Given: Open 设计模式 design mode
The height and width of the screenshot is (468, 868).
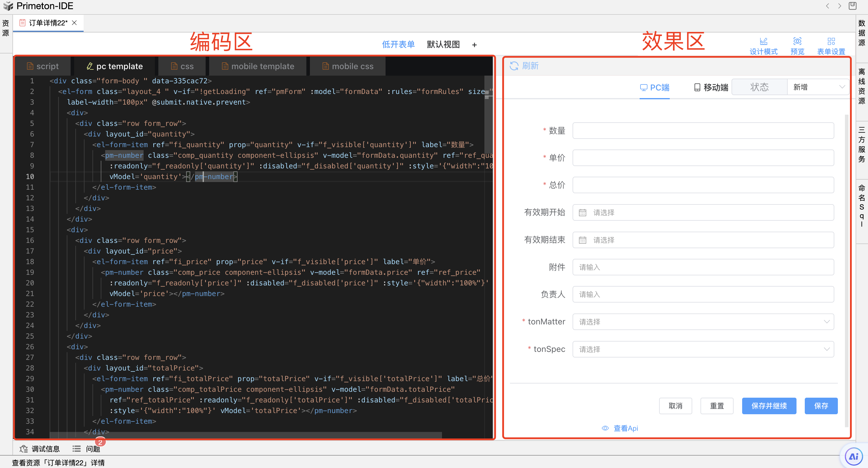Looking at the screenshot, I should pos(763,45).
